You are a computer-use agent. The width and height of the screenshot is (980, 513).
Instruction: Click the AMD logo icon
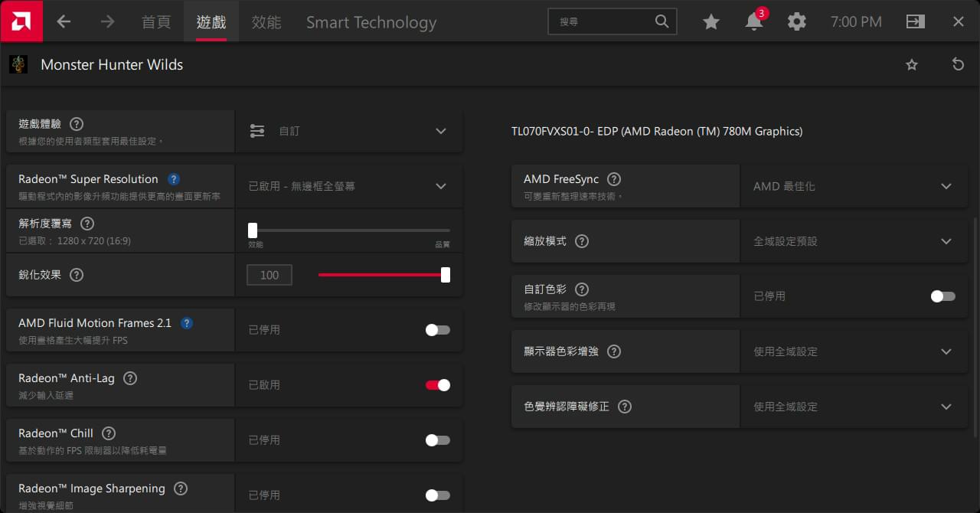[x=21, y=21]
